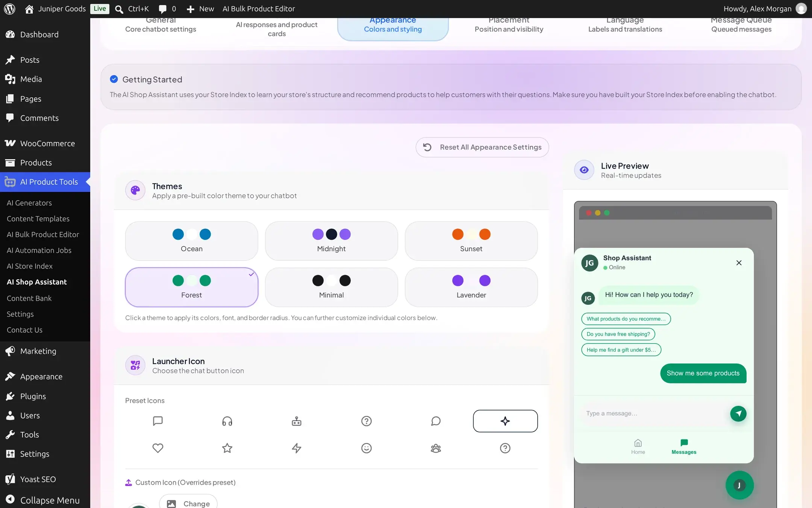Click the user avatar in admin bar

click(801, 9)
